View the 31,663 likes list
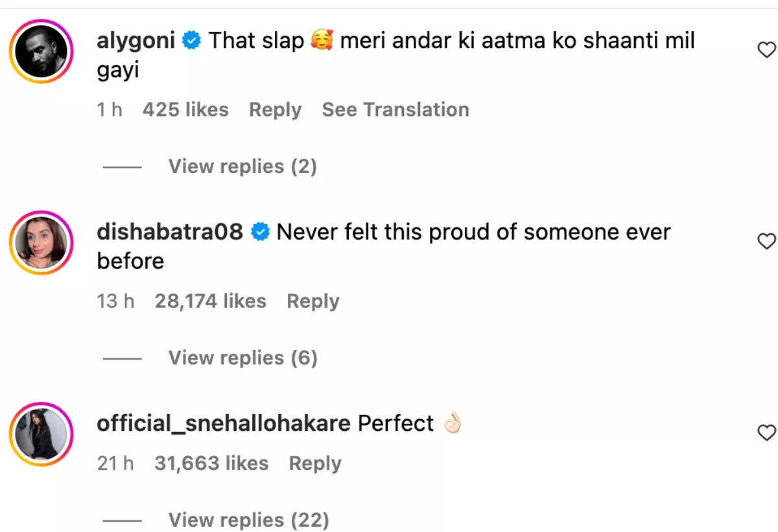The image size is (778, 532). pyautogui.click(x=211, y=463)
